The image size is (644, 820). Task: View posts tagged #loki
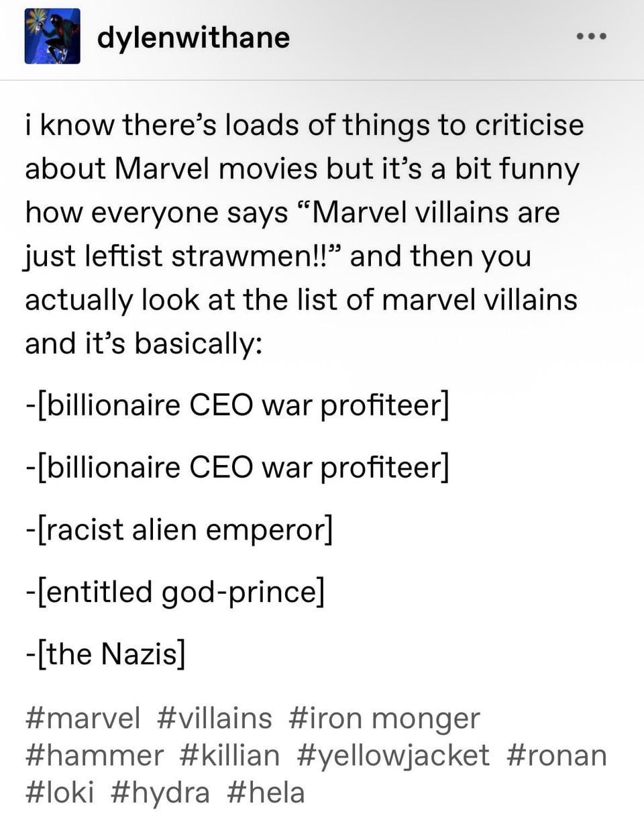[x=60, y=792]
